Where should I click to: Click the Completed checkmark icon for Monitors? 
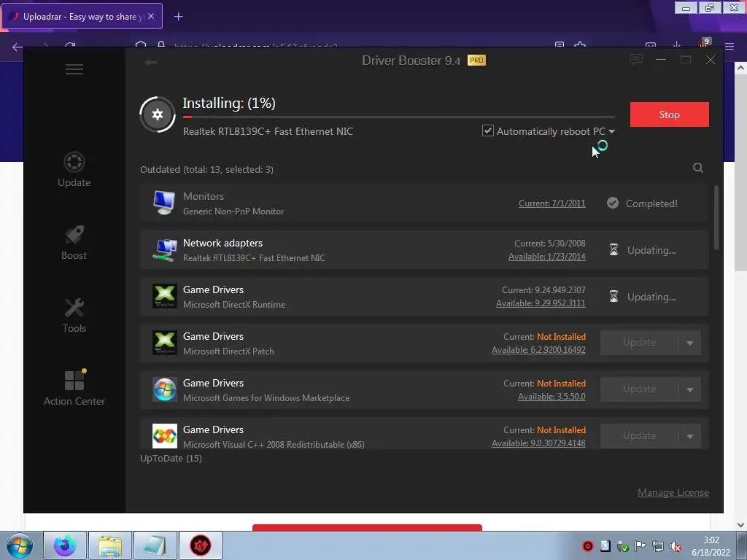coord(613,203)
